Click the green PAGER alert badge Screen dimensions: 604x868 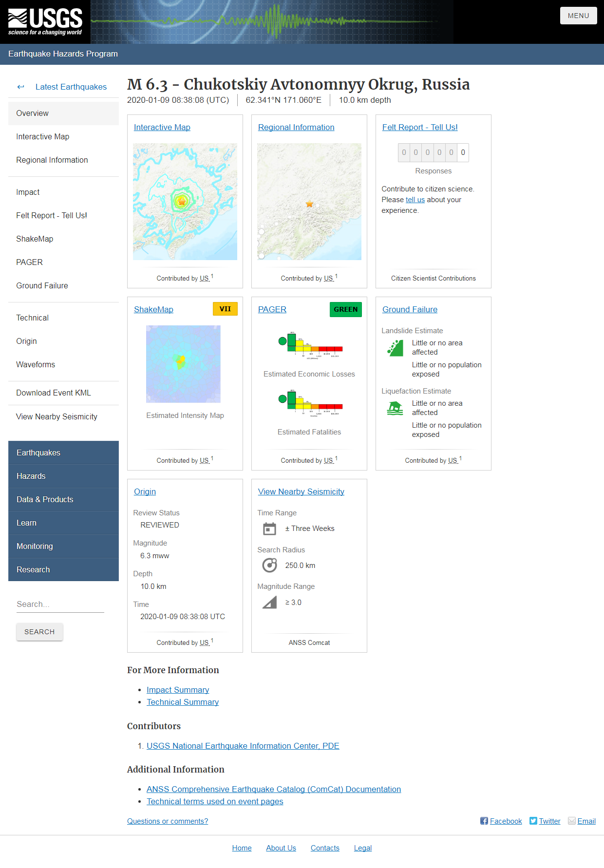[x=345, y=309]
